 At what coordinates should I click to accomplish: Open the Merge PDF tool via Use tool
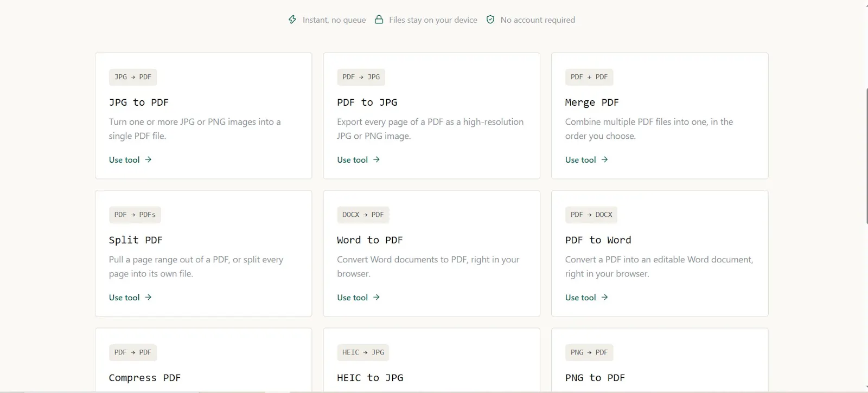pos(586,160)
